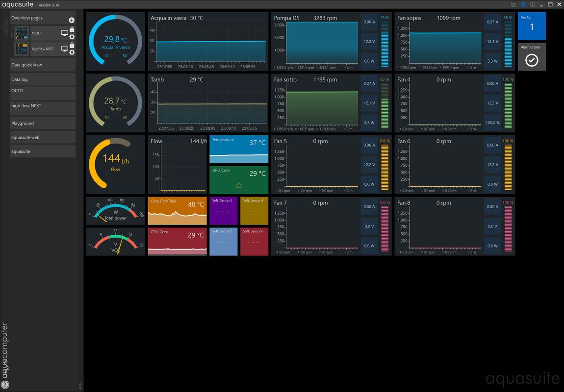Click the desktop monitor icon for OCTO page
Screen dimensions: 564x392
pos(64,33)
